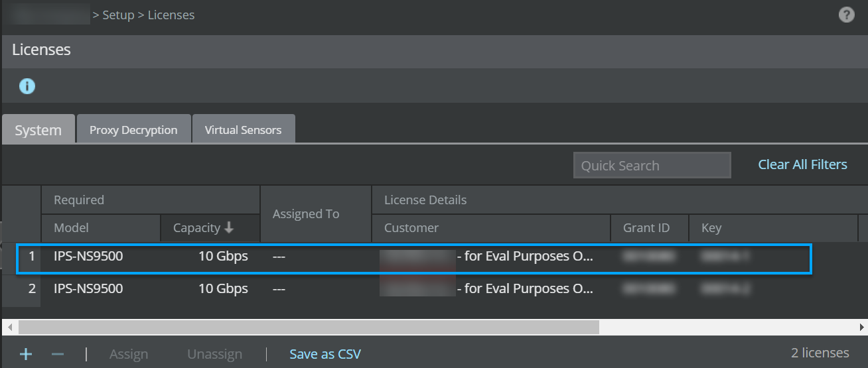Export the list with Save as CSV
The height and width of the screenshot is (368, 868).
(325, 354)
